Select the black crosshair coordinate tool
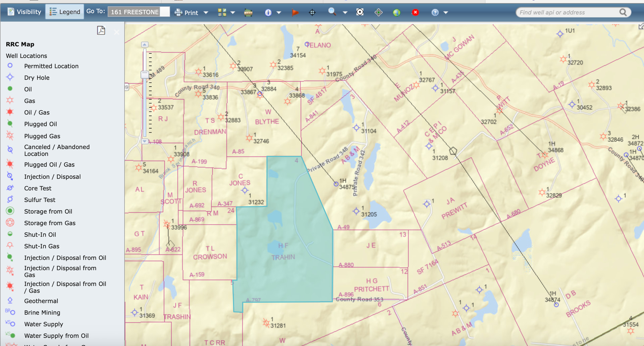Screen dimensions: 644x346 pyautogui.click(x=312, y=12)
